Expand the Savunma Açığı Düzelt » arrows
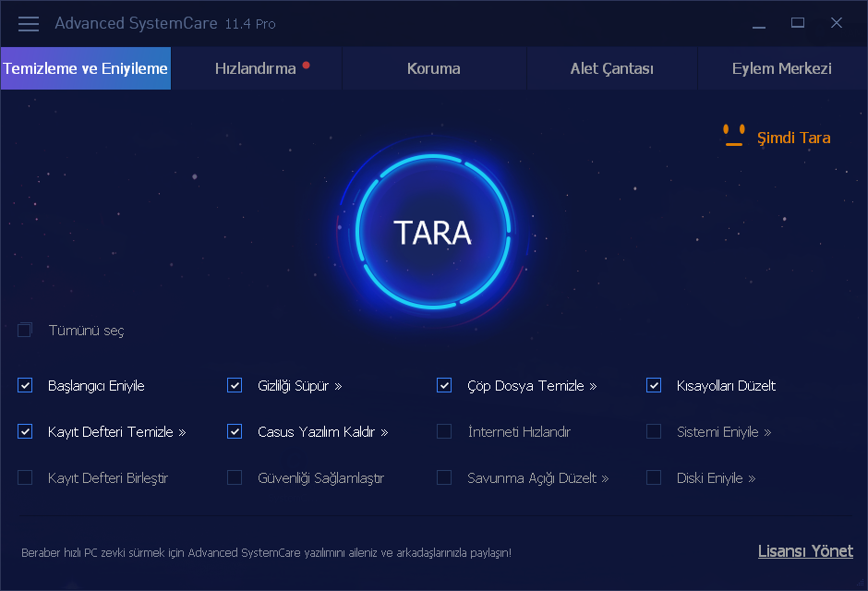Image resolution: width=868 pixels, height=591 pixels. pyautogui.click(x=605, y=478)
